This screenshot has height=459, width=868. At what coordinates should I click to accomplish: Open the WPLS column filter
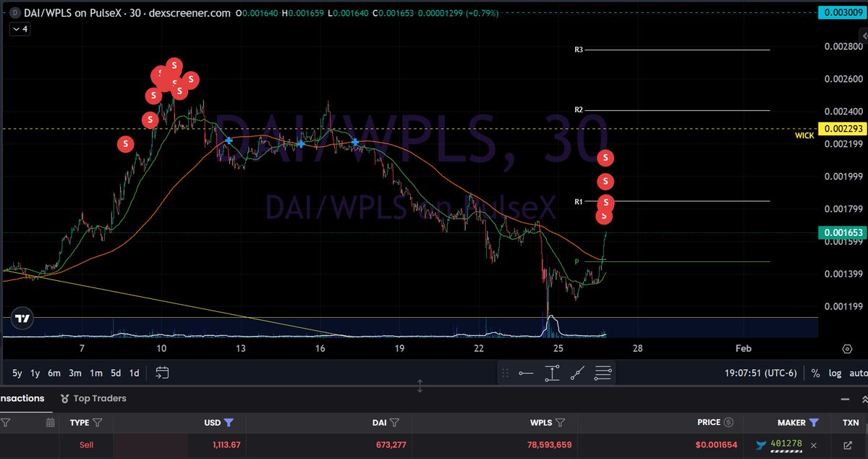pyautogui.click(x=560, y=422)
